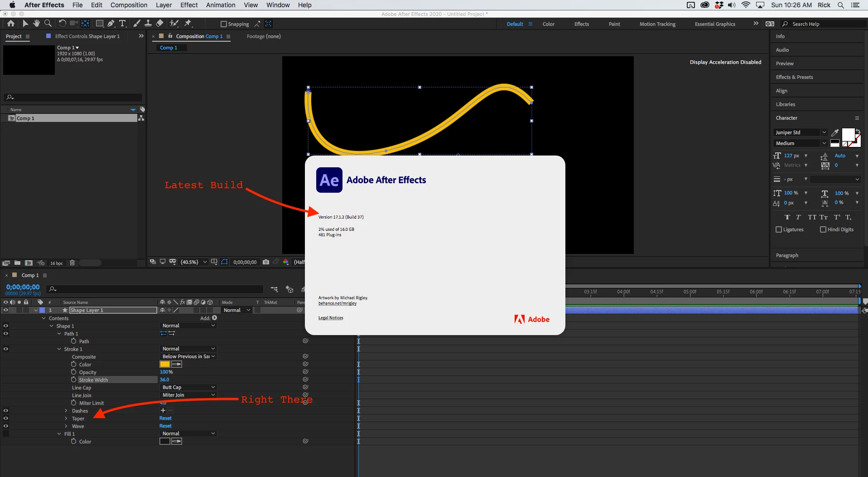868x477 pixels.
Task: Select the Rectangle shape tool
Action: pos(99,24)
